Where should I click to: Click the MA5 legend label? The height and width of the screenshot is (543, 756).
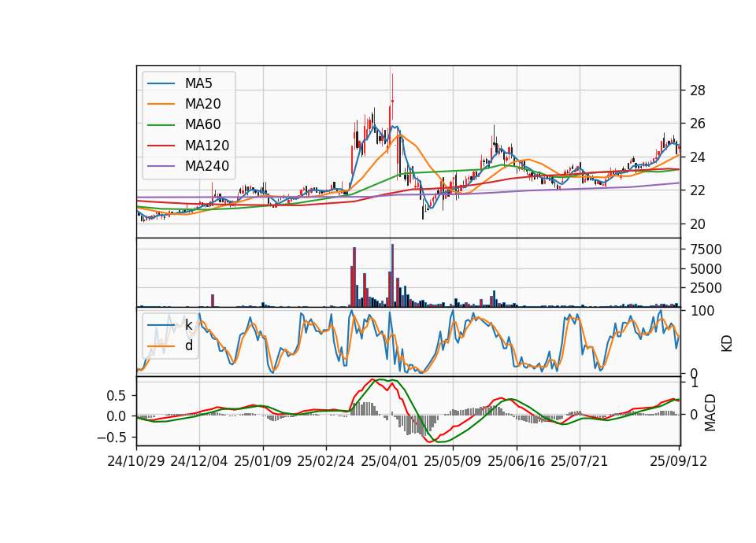pyautogui.click(x=198, y=83)
